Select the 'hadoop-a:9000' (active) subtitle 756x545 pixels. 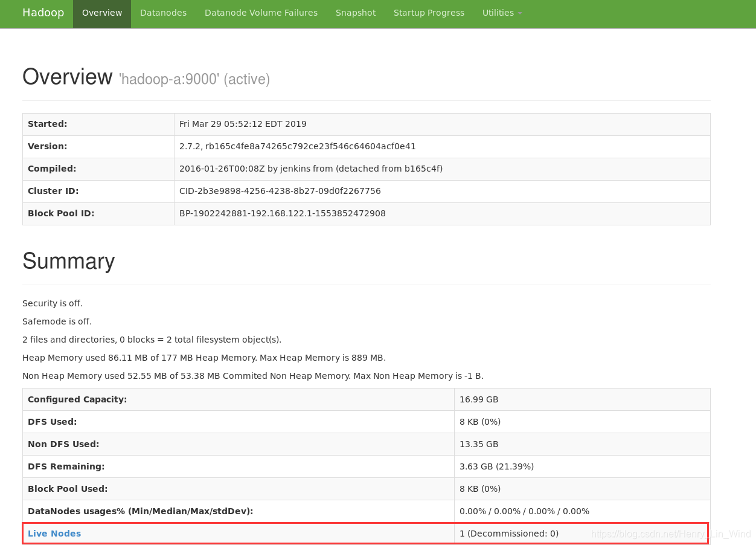coord(194,79)
